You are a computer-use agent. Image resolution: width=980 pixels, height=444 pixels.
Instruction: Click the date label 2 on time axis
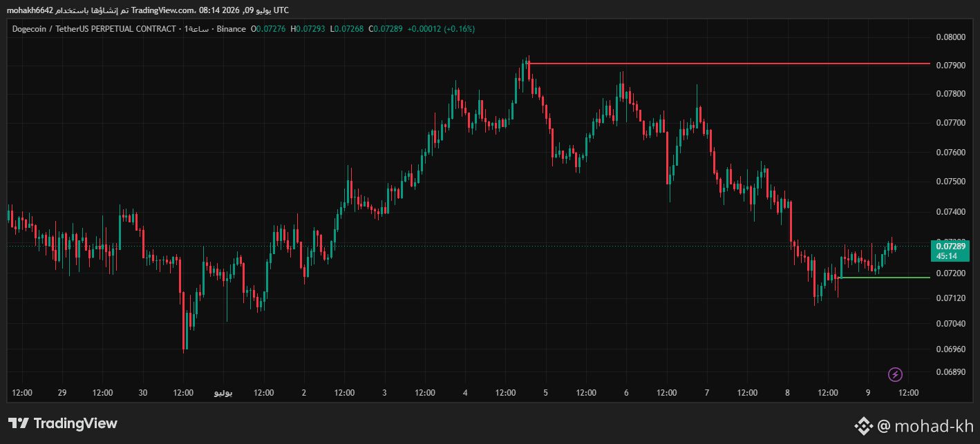[304, 393]
